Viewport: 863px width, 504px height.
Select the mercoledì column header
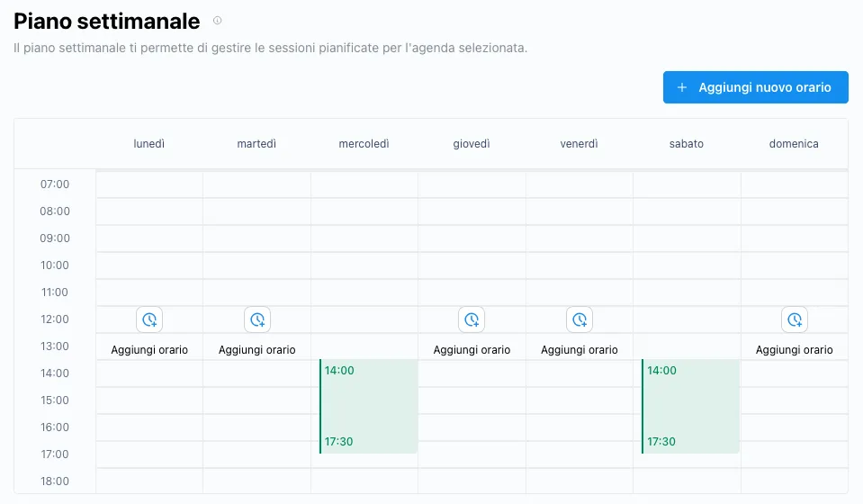pyautogui.click(x=364, y=144)
